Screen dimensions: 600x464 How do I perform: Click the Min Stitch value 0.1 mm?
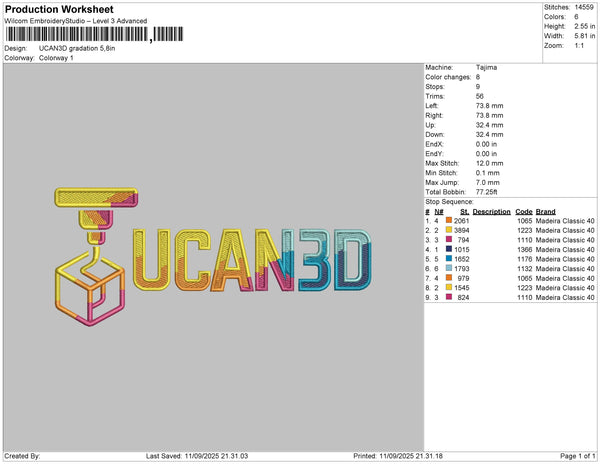[x=488, y=173]
